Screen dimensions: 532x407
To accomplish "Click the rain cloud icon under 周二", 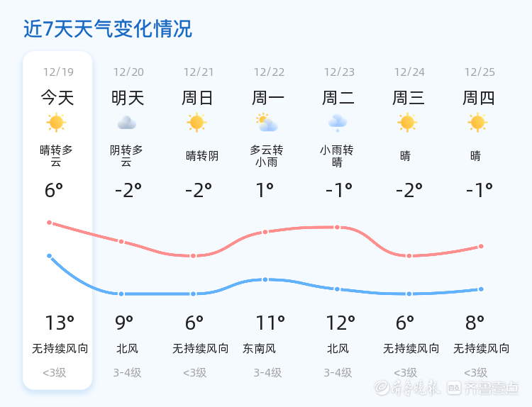I will [x=338, y=123].
